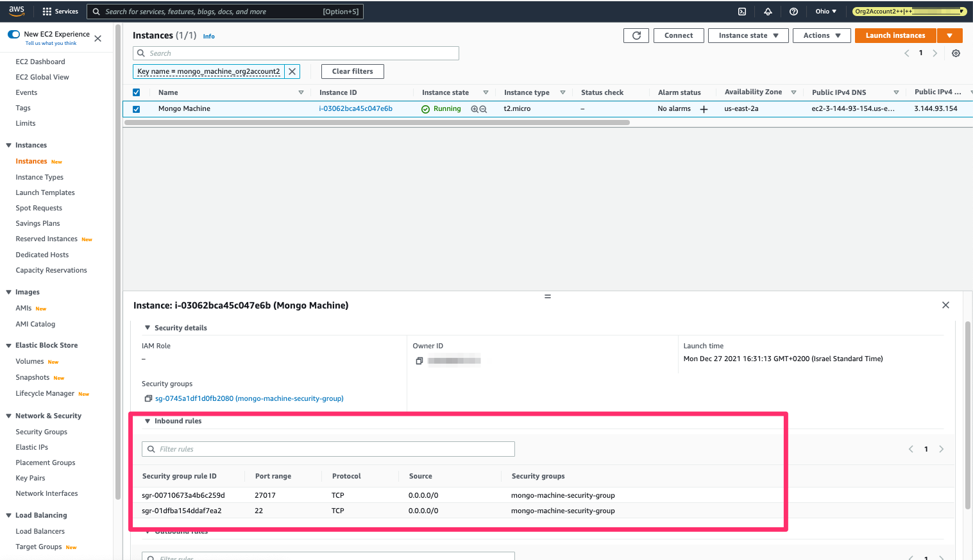Toggle the New EC2 Experience switch

click(x=13, y=34)
